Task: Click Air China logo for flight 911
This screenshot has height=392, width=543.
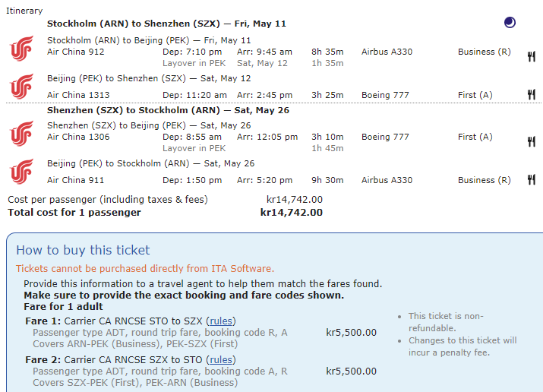Action: [21, 172]
